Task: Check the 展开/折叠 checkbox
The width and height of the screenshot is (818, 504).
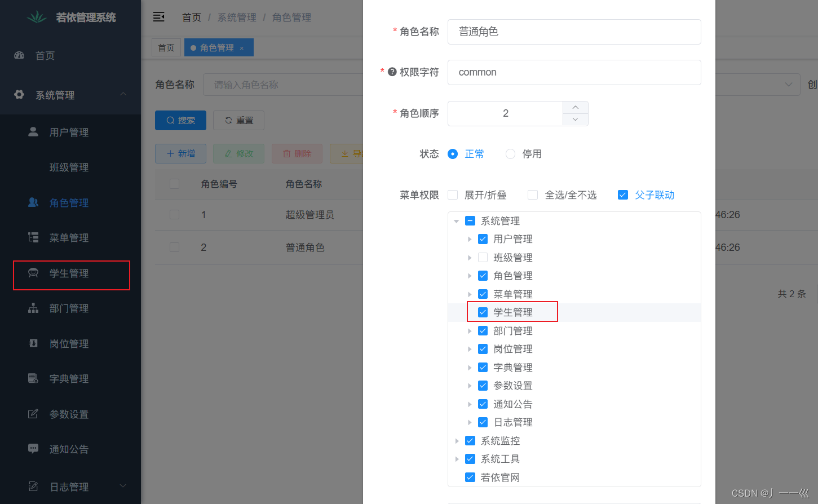Action: pos(453,195)
